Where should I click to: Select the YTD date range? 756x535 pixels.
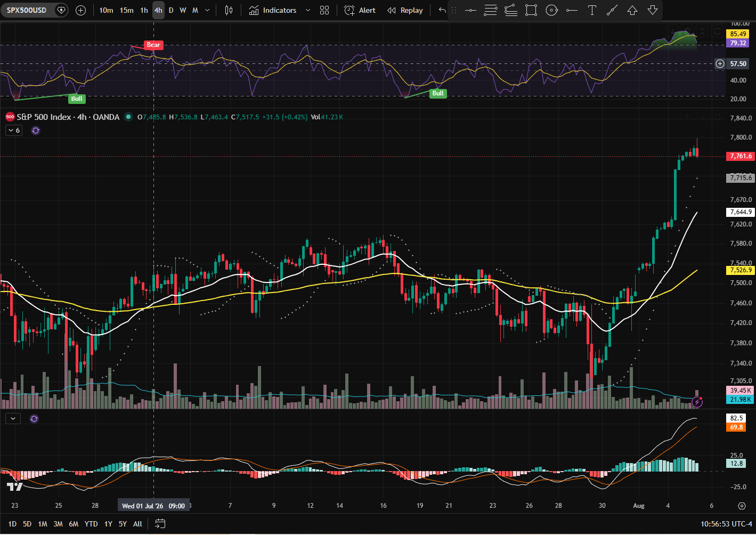[x=91, y=524]
